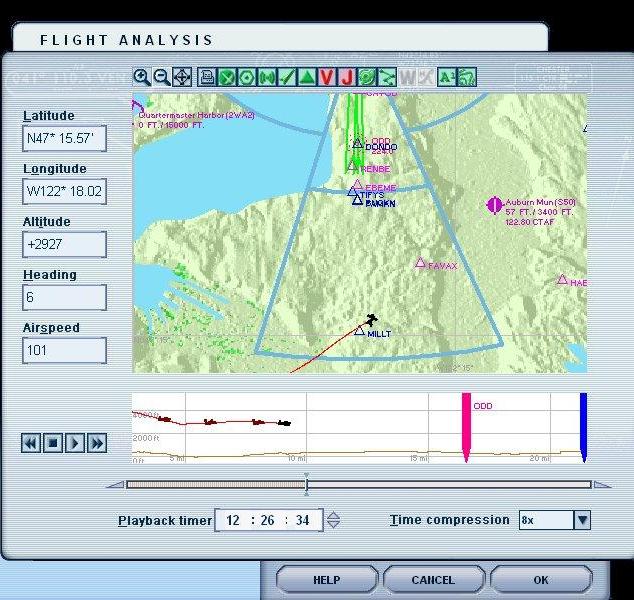Zoom in on the map

point(142,77)
